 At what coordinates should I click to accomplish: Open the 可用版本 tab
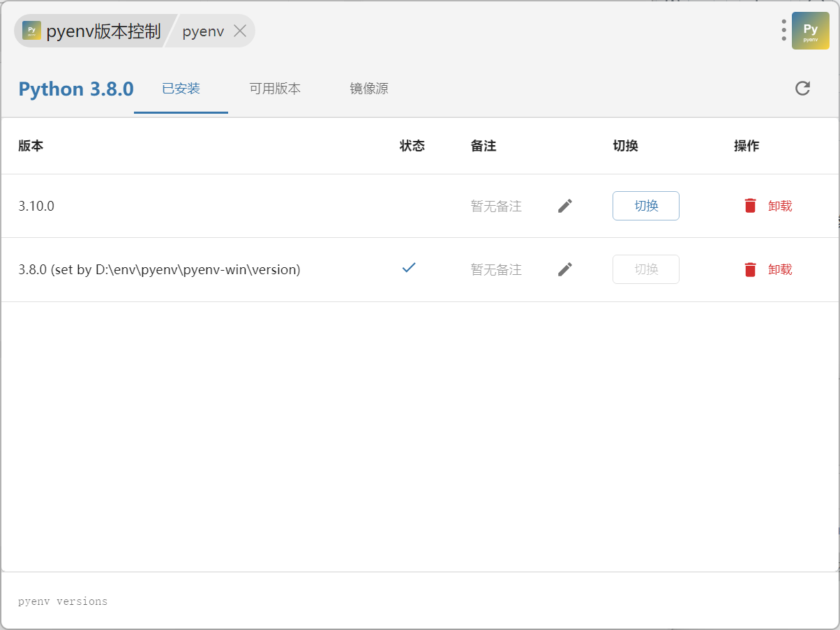[x=275, y=89]
